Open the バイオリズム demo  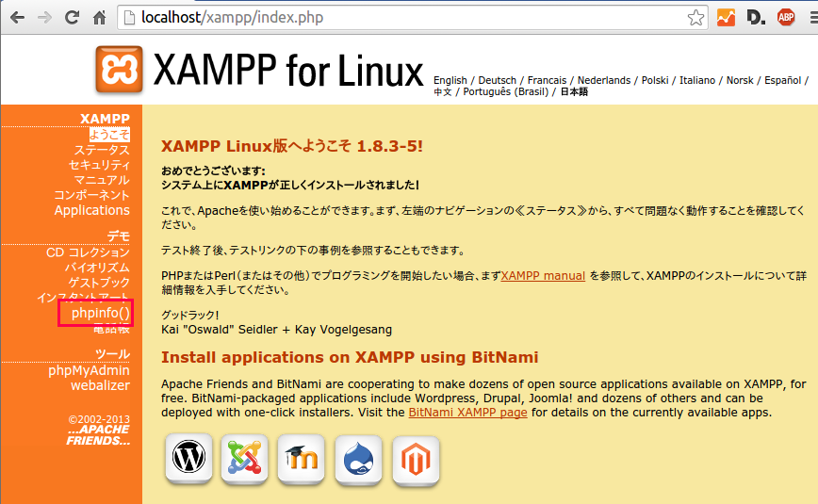pos(97,268)
